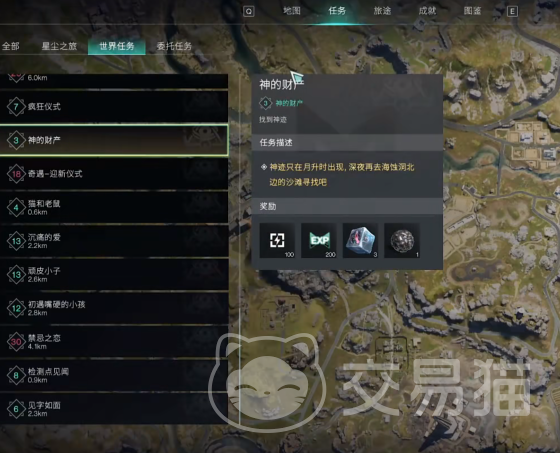Screen dimensions: 560x453
Task: Click level 3 diamond badge in quest detail
Action: click(265, 104)
